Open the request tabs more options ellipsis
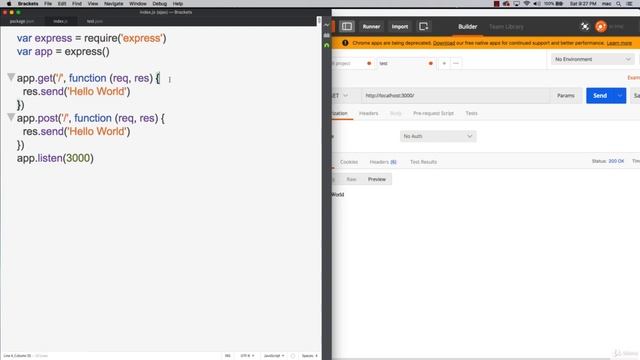 click(x=456, y=63)
